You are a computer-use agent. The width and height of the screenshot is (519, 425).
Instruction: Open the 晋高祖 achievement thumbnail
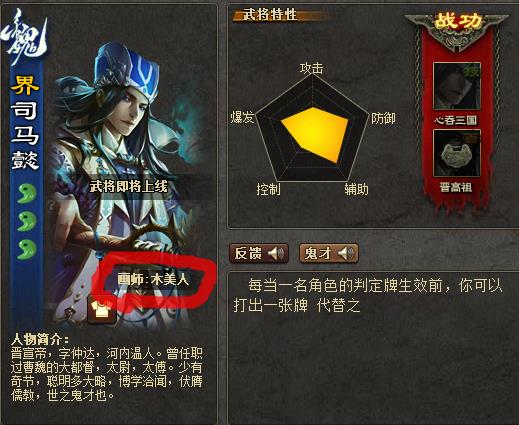click(x=456, y=153)
